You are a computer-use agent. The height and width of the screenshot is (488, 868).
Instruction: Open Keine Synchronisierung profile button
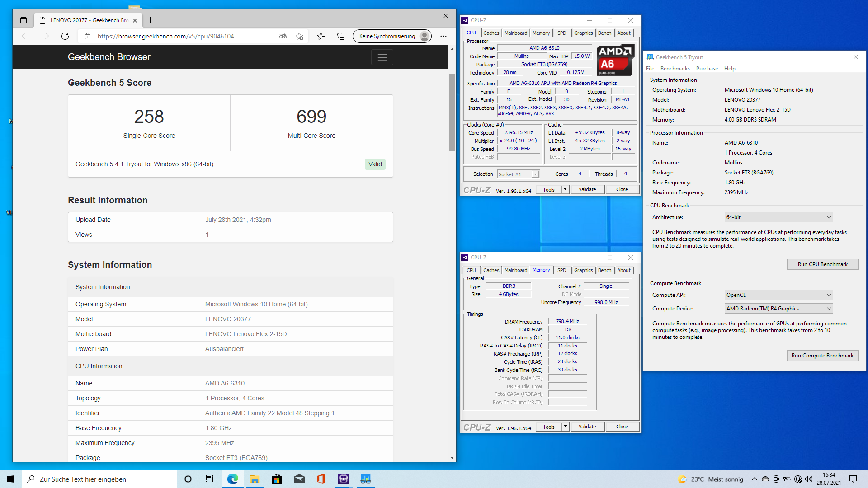click(392, 36)
